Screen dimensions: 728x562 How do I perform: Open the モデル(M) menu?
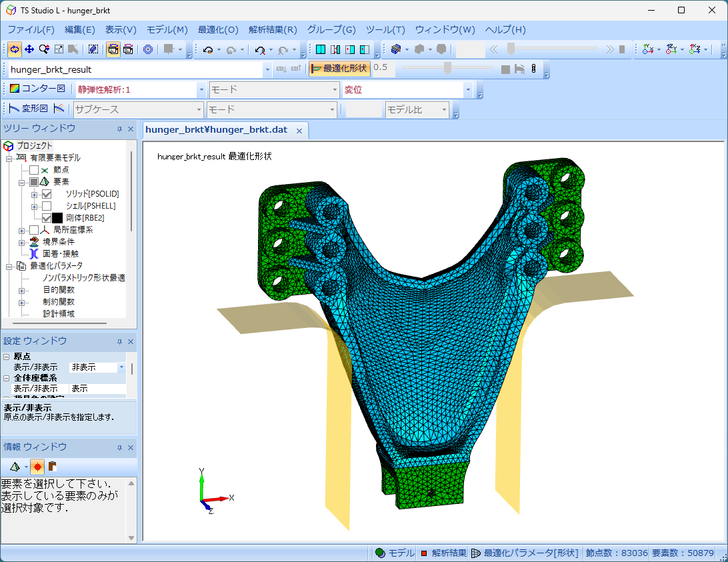[x=167, y=30]
